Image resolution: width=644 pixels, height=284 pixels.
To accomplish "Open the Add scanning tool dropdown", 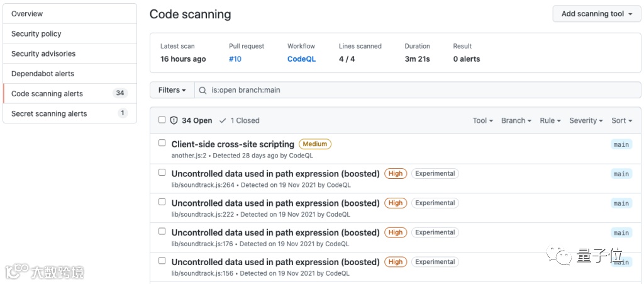I will tap(596, 14).
